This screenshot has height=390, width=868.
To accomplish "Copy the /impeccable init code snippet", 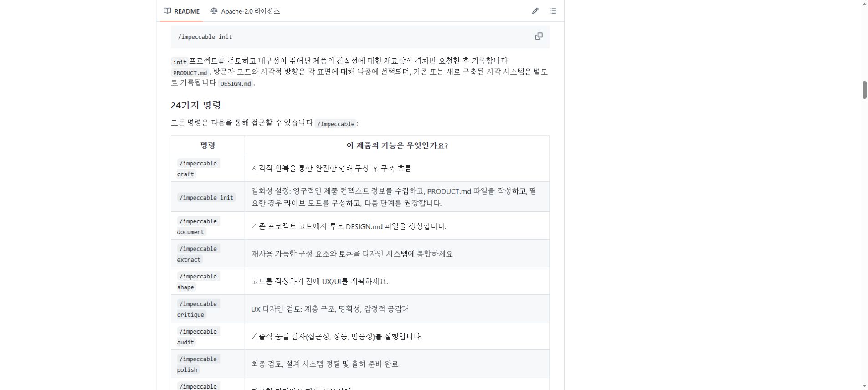I will tap(539, 36).
